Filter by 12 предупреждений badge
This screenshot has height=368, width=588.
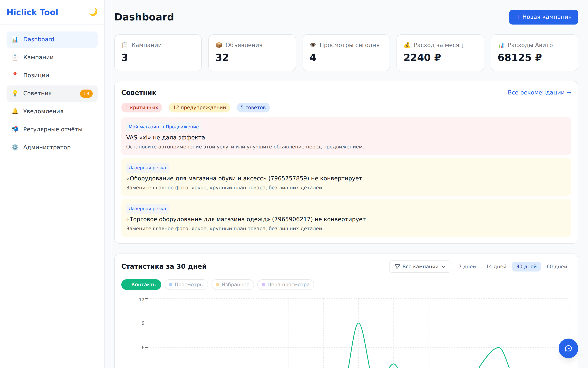pyautogui.click(x=199, y=108)
